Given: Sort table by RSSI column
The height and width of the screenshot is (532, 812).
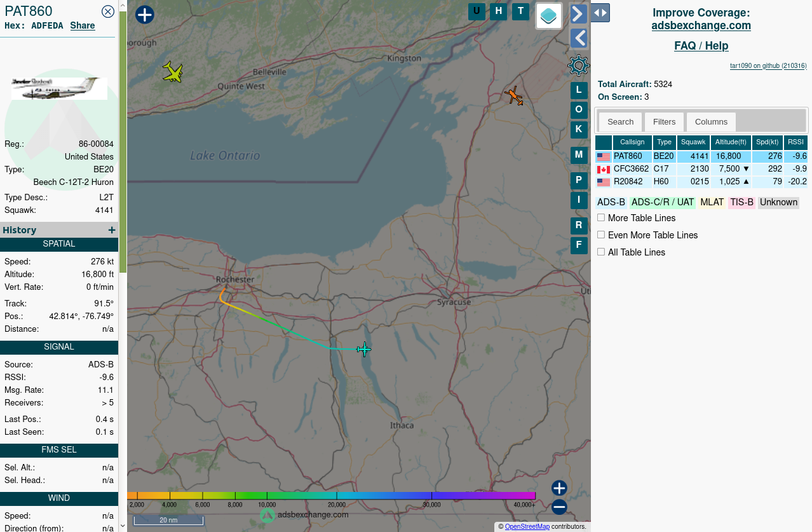Looking at the screenshot, I should (x=795, y=142).
